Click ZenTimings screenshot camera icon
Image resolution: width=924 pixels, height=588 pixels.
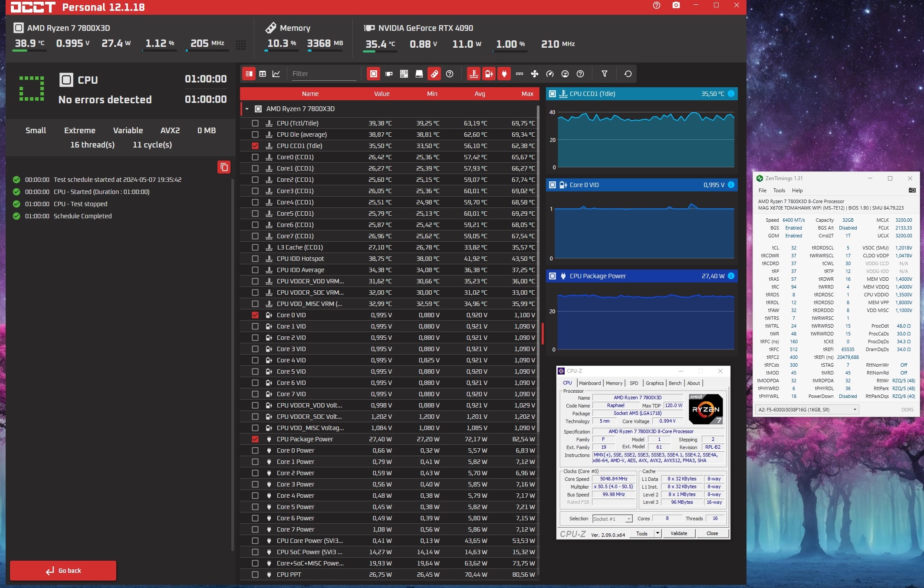pyautogui.click(x=912, y=190)
